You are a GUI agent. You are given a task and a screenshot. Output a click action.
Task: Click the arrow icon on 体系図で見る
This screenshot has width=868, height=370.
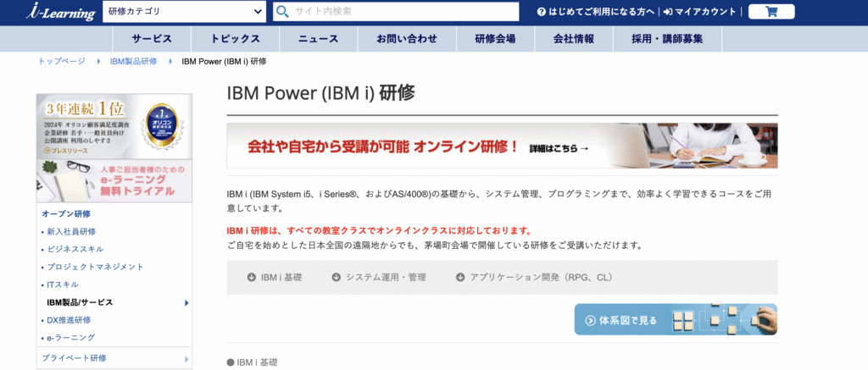590,320
